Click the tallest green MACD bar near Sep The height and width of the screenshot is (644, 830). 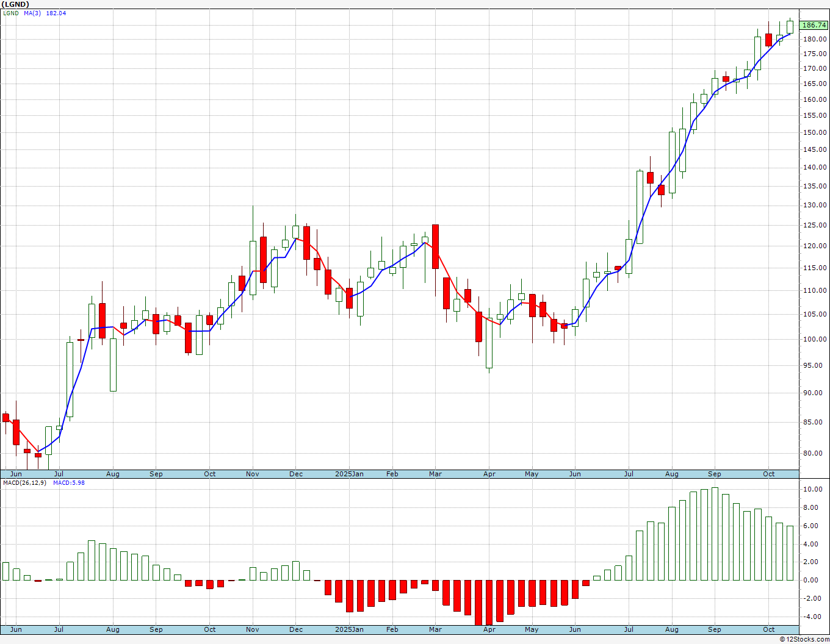[715, 534]
